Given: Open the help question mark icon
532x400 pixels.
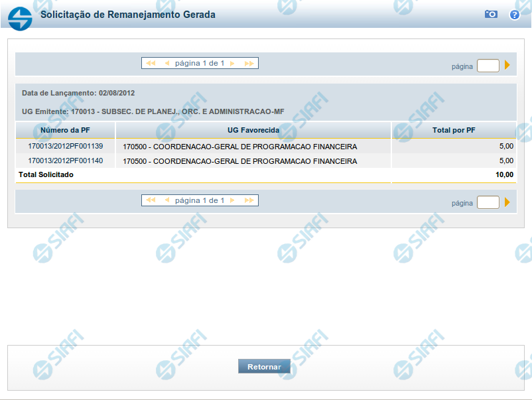Looking at the screenshot, I should coord(514,14).
